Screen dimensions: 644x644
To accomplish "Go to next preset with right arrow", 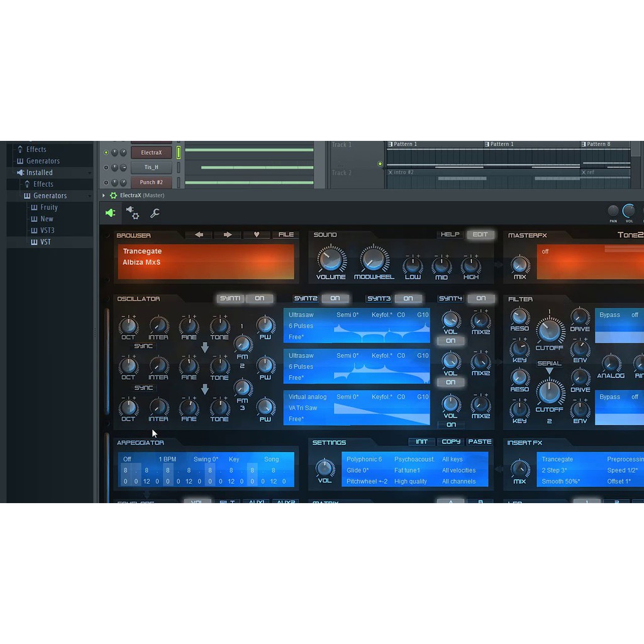I will (x=228, y=235).
